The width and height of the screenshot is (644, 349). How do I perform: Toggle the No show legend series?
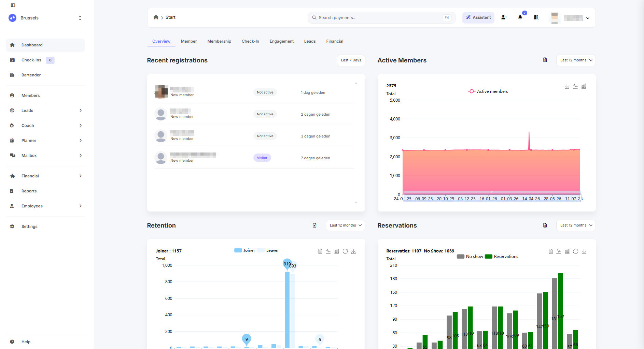[470, 257]
